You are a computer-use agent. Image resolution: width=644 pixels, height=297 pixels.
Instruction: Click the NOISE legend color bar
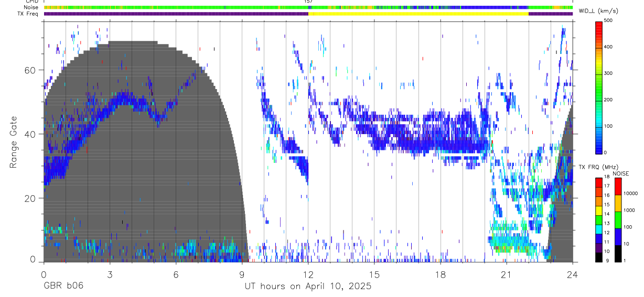(618, 220)
